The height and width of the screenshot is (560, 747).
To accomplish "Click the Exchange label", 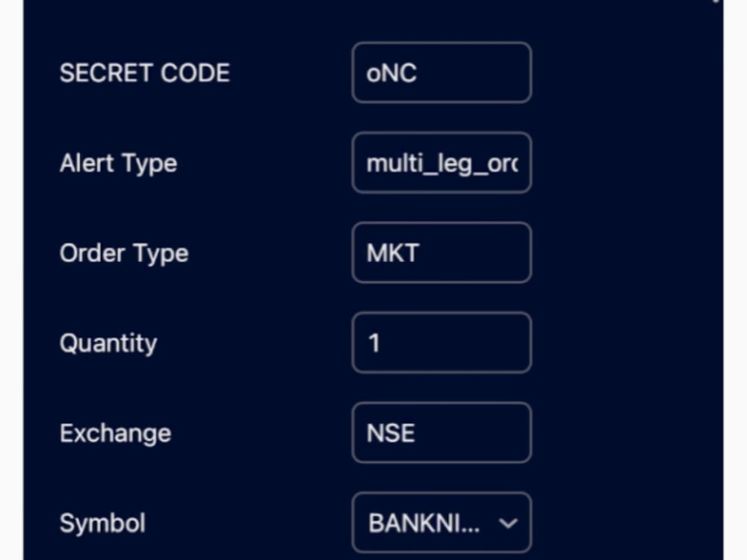I will pos(114,432).
